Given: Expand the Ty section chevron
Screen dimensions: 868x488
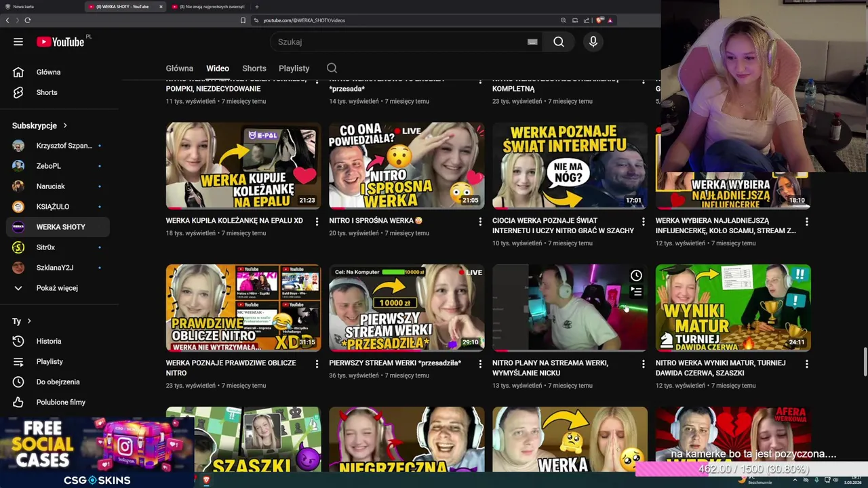Looking at the screenshot, I should coord(28,321).
